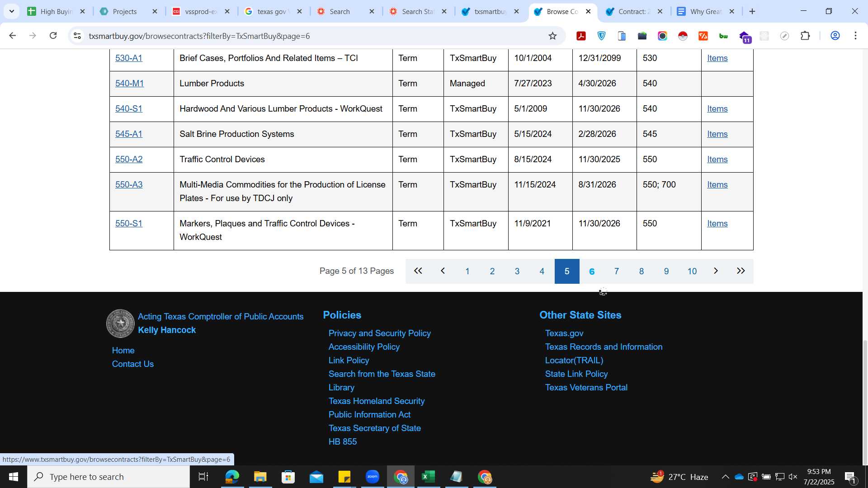This screenshot has height=488, width=868.
Task: Open contract 540-S1 link
Action: pyautogui.click(x=129, y=109)
